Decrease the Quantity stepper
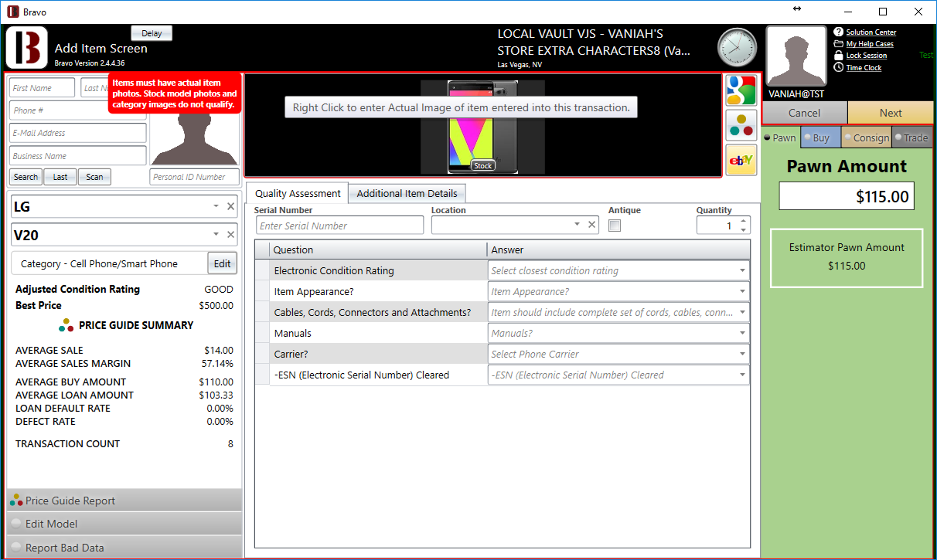 [x=743, y=229]
